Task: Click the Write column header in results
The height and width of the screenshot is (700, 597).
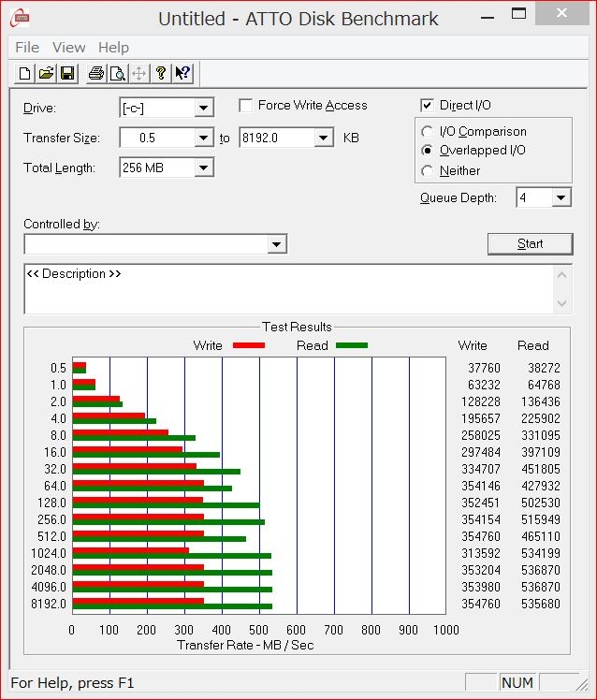Action: (473, 345)
